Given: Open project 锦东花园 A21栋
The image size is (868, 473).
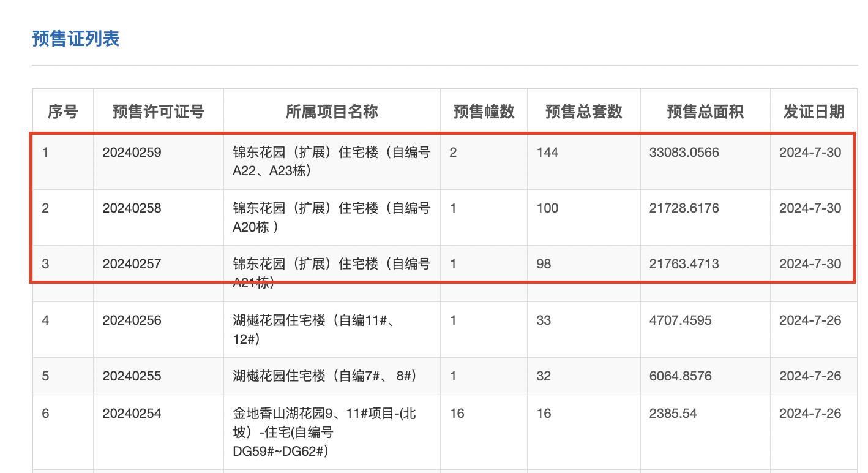Looking at the screenshot, I should coord(332,273).
